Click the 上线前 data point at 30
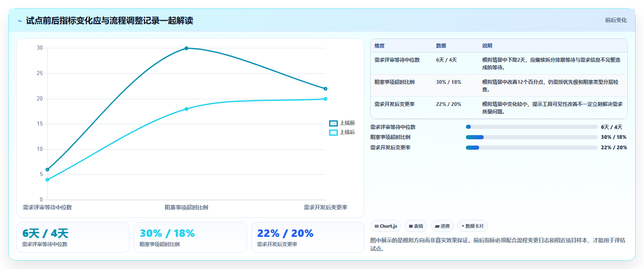The height and width of the screenshot is (269, 644). (187, 48)
